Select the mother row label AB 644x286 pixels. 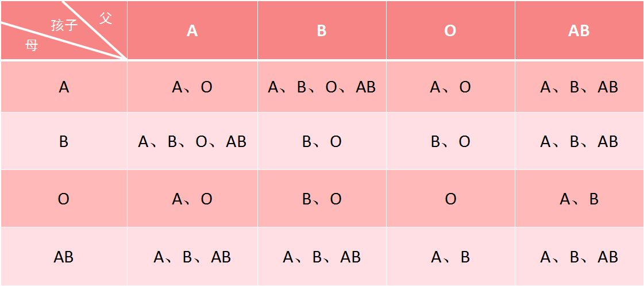pyautogui.click(x=64, y=257)
